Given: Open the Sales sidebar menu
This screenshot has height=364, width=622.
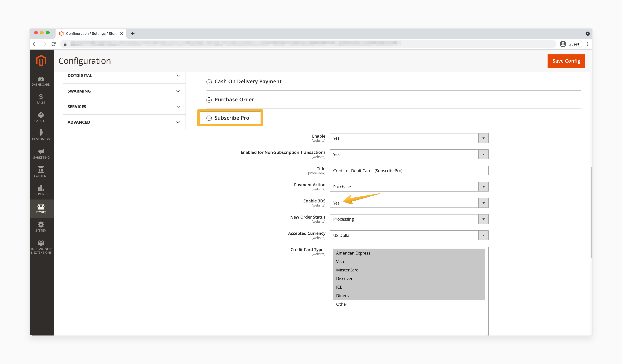Looking at the screenshot, I should [x=41, y=99].
